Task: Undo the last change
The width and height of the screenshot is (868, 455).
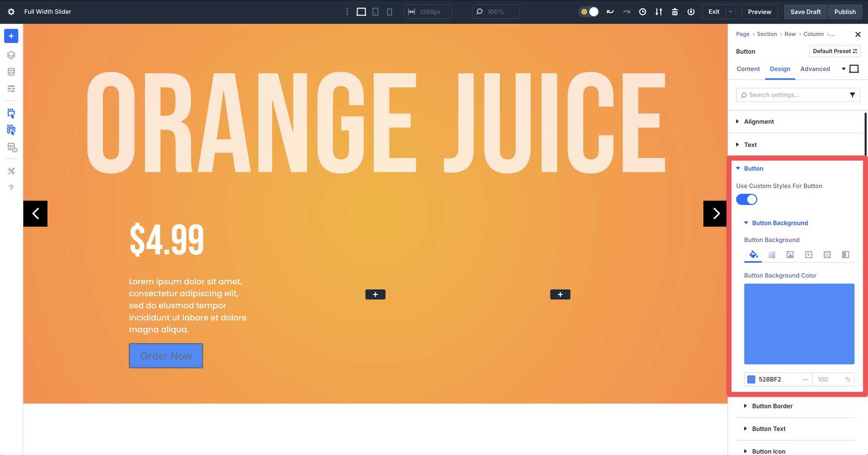Action: pos(610,12)
